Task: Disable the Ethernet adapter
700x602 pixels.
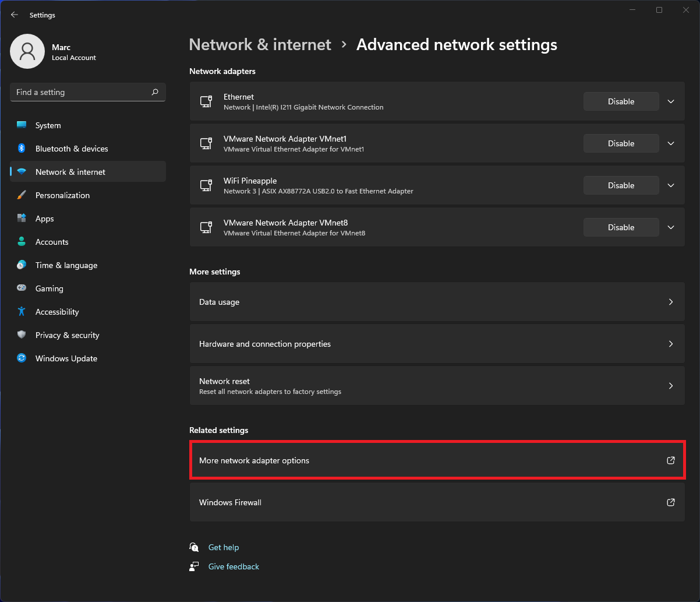Action: click(621, 101)
